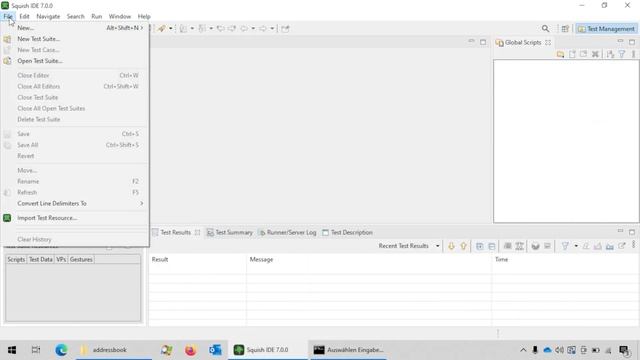Click the Message column header
Screen dimensions: 640x360
(369, 260)
